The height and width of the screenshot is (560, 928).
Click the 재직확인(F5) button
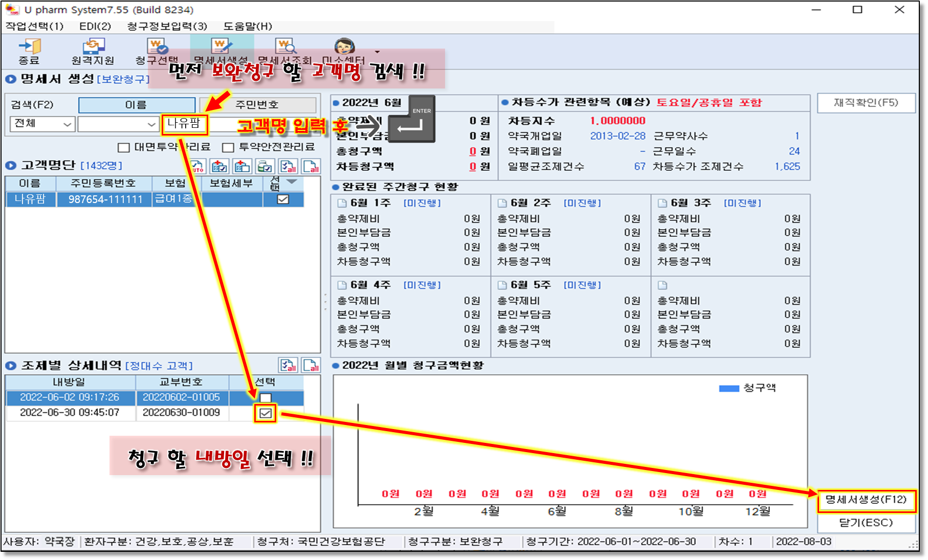click(x=866, y=103)
